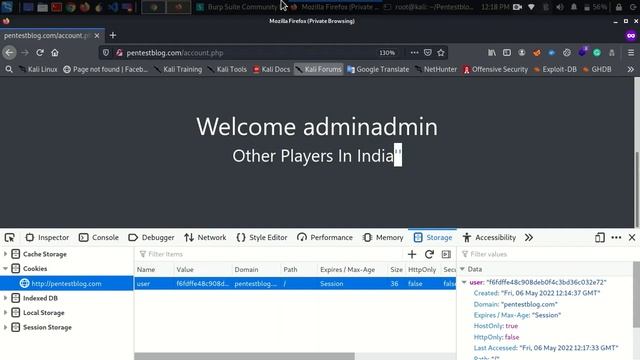The width and height of the screenshot is (640, 360).
Task: Open devtools customize three-dot menu
Action: coord(616,238)
